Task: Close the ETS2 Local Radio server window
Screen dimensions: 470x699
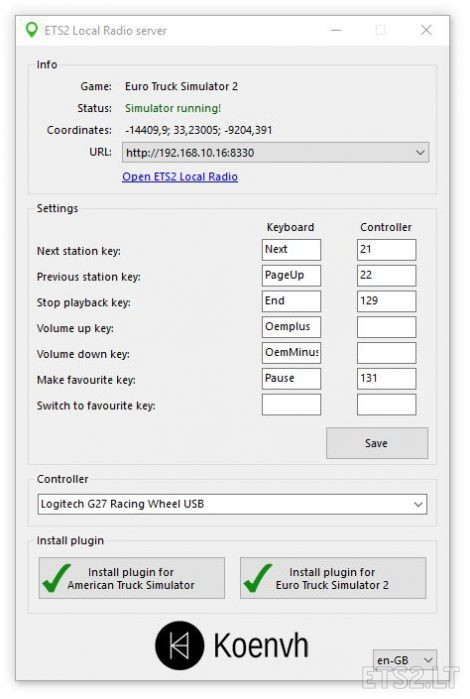Action: pyautogui.click(x=426, y=30)
